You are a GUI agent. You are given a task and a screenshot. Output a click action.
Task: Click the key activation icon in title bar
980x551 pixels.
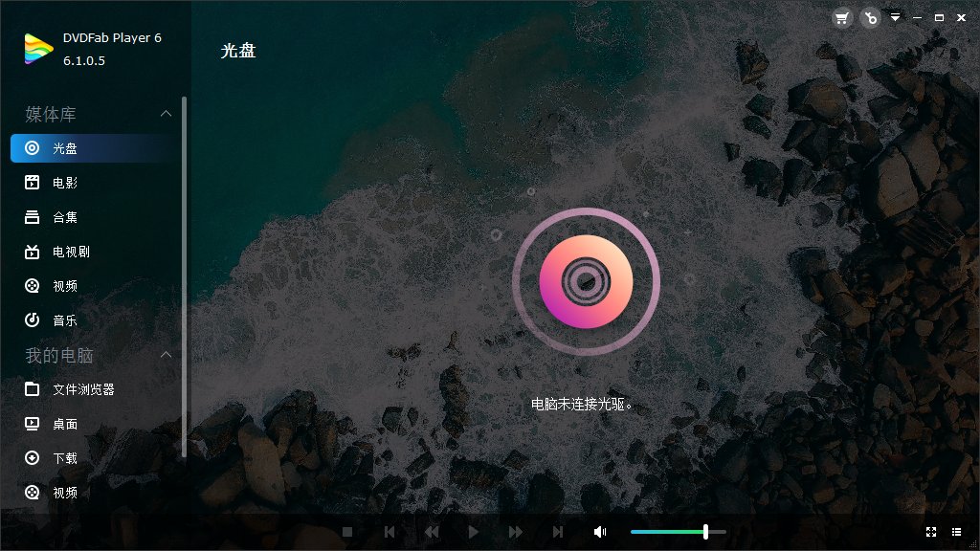869,17
